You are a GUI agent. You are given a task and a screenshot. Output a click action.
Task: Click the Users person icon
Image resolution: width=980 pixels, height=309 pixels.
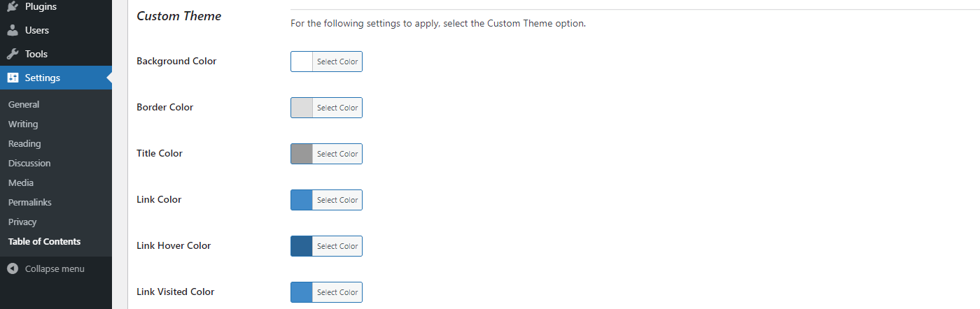pos(13,31)
